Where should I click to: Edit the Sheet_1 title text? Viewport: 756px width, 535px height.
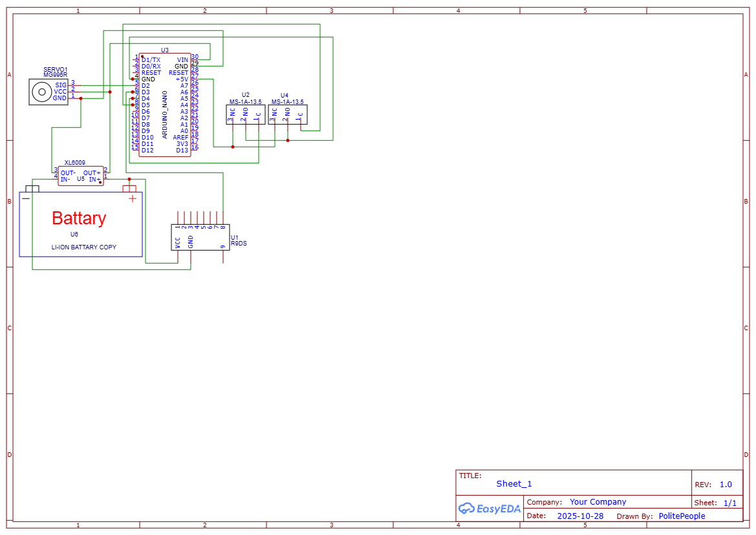(x=513, y=483)
